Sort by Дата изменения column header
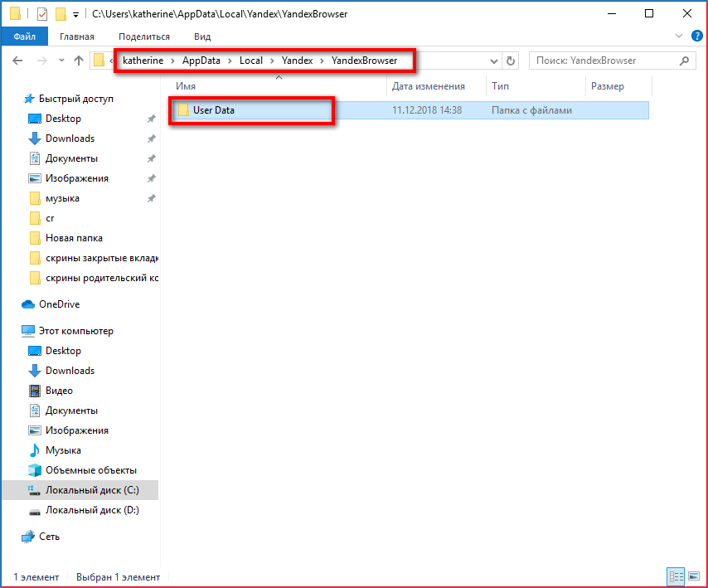The height and width of the screenshot is (588, 708). click(x=428, y=86)
